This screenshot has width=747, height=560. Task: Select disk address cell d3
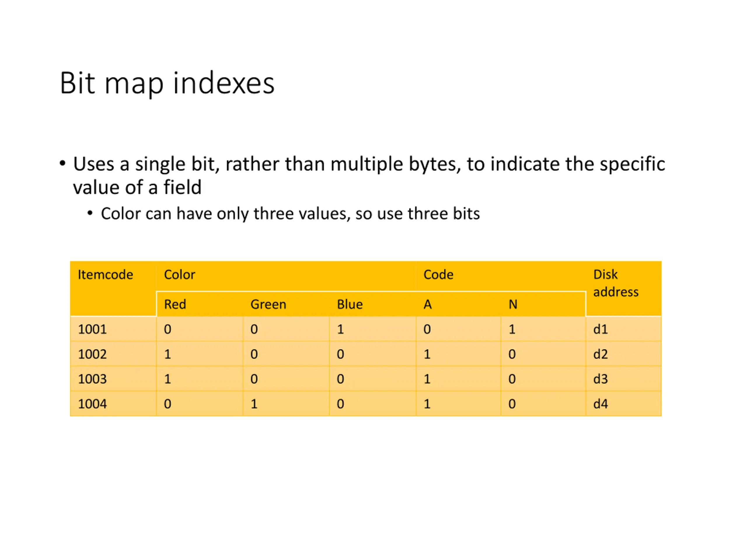pos(623,379)
